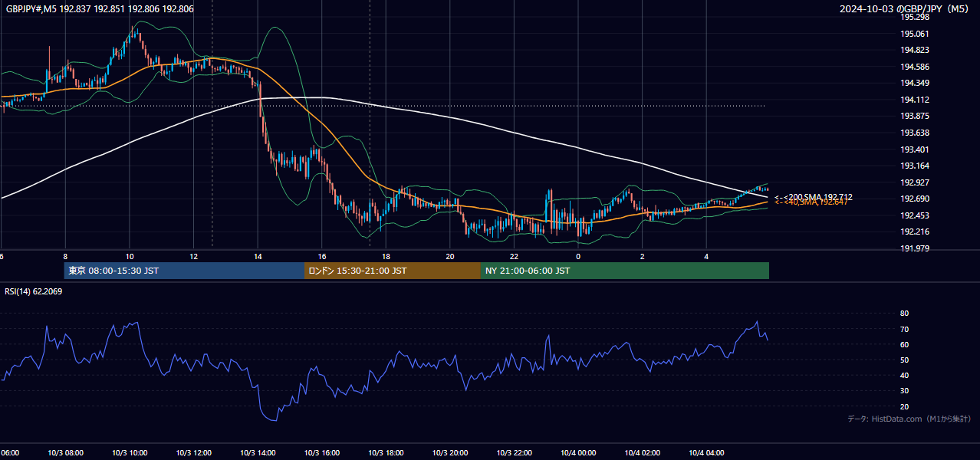Click the 192.690 price axis label

point(915,199)
